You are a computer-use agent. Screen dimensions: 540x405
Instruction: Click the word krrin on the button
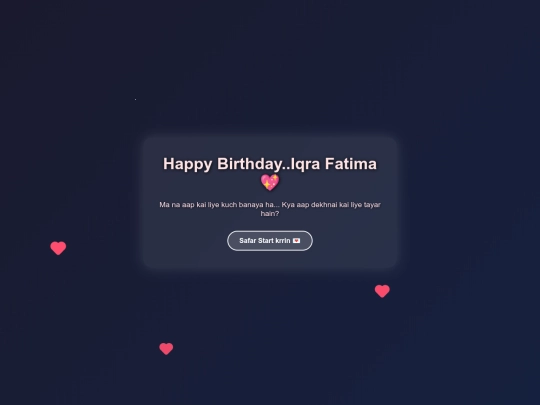click(283, 241)
